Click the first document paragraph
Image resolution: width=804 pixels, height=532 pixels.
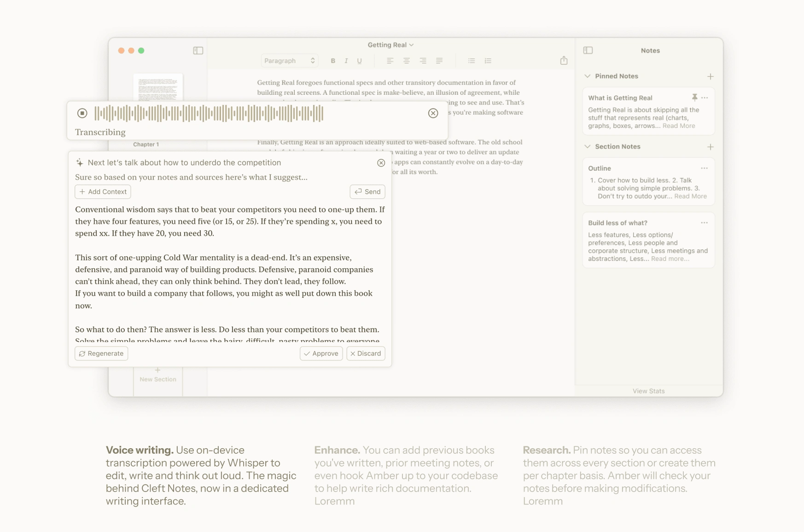[390, 98]
